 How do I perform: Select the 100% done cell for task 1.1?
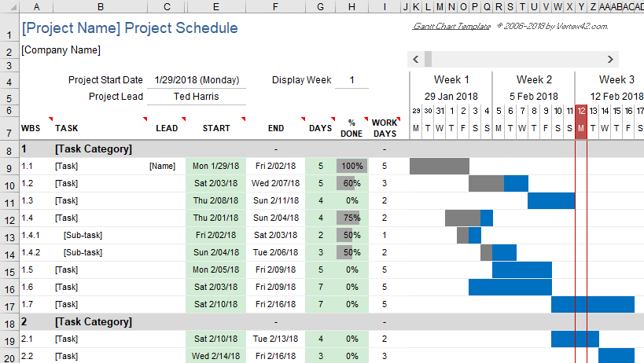(x=352, y=166)
